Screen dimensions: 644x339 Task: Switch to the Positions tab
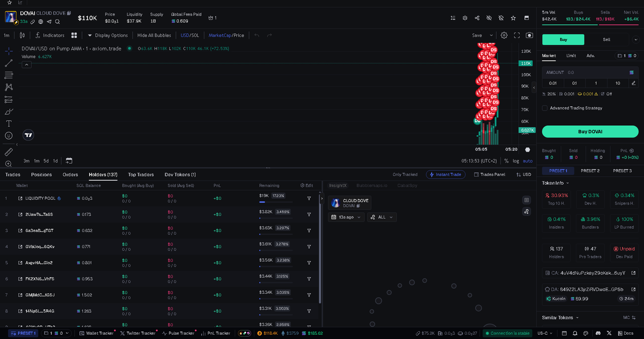pyautogui.click(x=41, y=175)
